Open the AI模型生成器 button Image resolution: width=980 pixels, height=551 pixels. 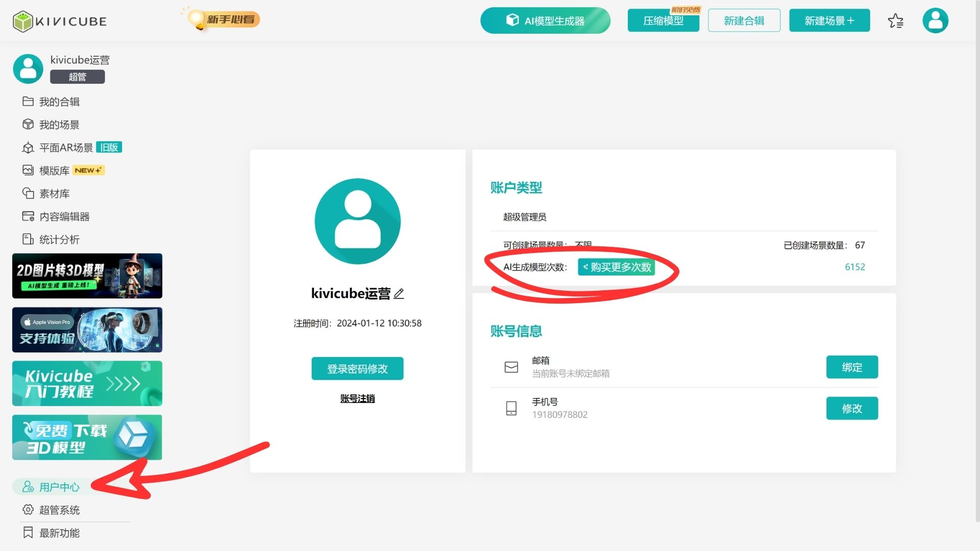coord(545,20)
